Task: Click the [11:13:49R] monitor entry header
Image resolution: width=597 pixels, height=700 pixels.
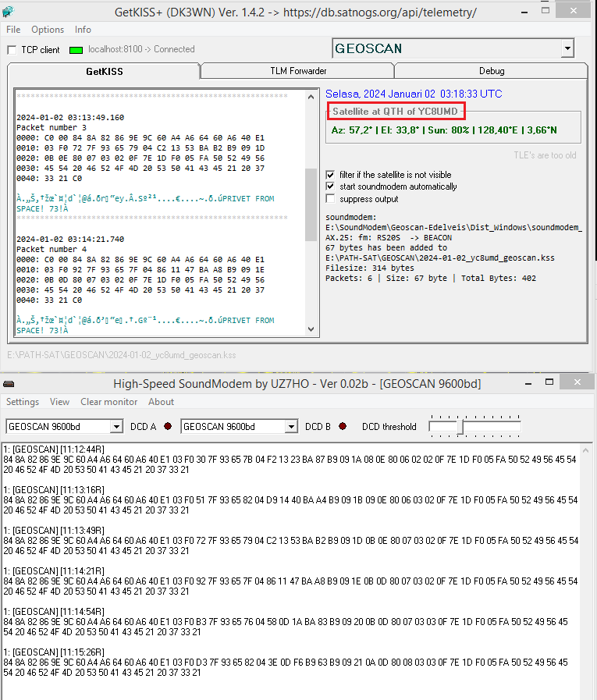Action: click(x=54, y=531)
